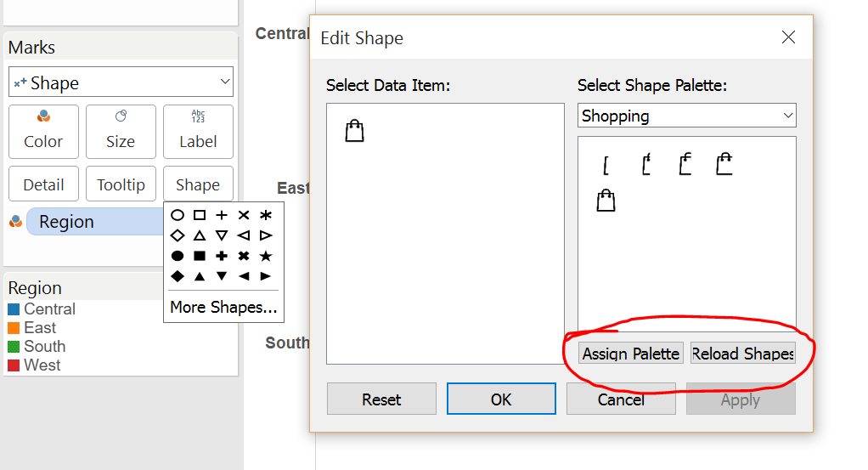
Task: Expand the Shopping shape palette dropdown
Action: 686,116
